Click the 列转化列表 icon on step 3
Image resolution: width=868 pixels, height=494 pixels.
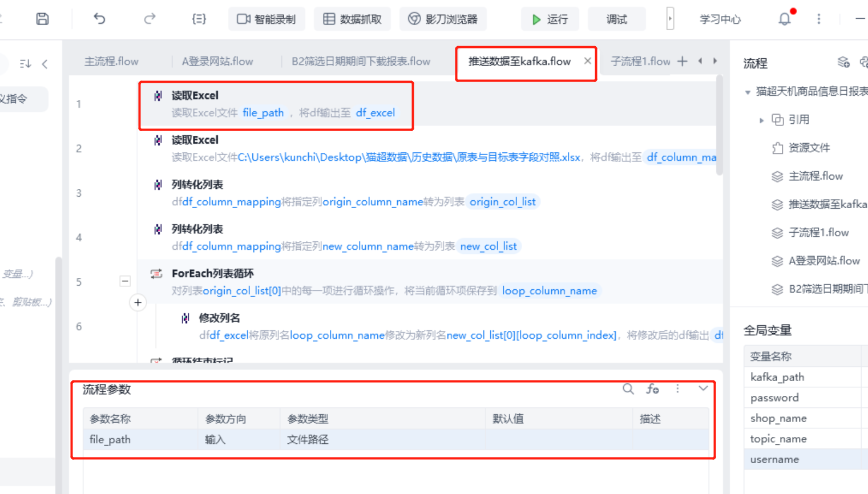coord(158,185)
